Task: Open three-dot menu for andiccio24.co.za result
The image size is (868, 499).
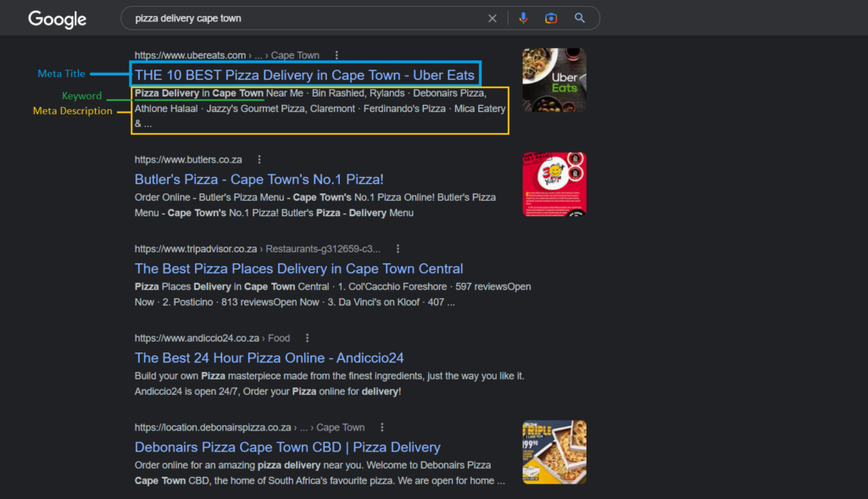Action: (x=307, y=338)
